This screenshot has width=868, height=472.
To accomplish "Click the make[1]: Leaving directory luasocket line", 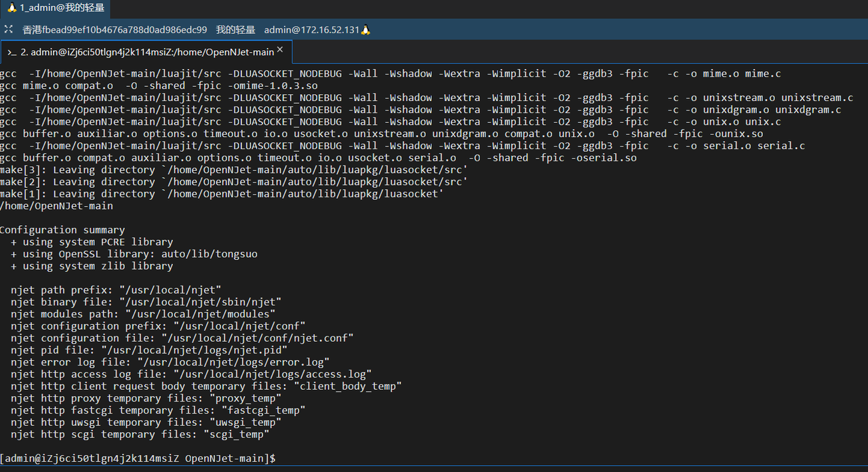I will [222, 194].
